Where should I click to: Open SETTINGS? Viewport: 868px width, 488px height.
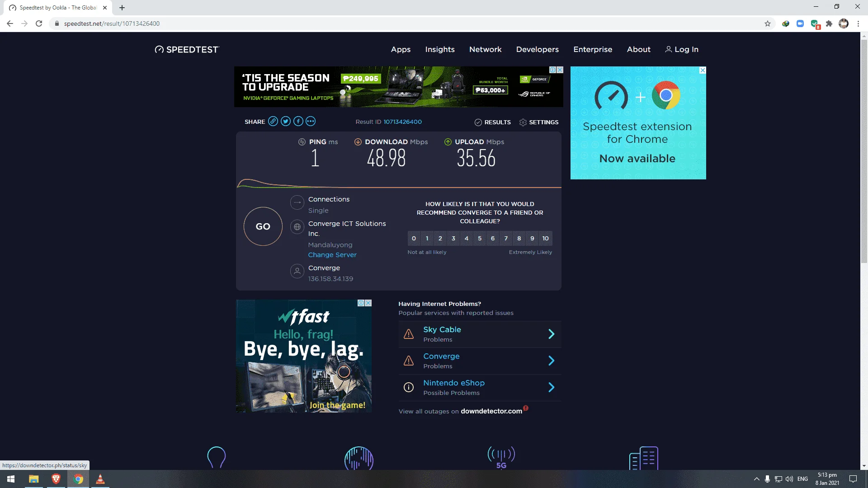pyautogui.click(x=539, y=122)
